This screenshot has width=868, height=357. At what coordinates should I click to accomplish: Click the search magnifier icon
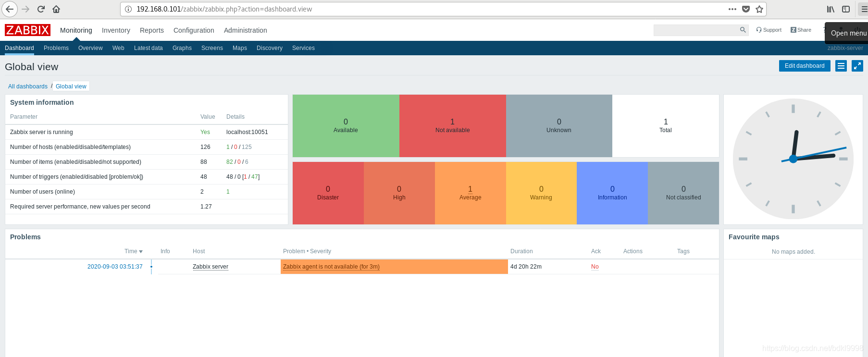743,30
